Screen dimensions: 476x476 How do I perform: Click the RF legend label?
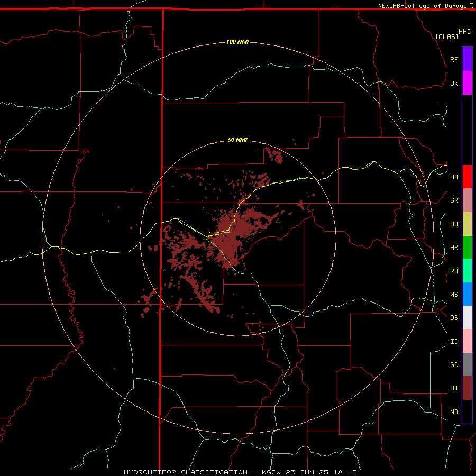click(x=454, y=59)
